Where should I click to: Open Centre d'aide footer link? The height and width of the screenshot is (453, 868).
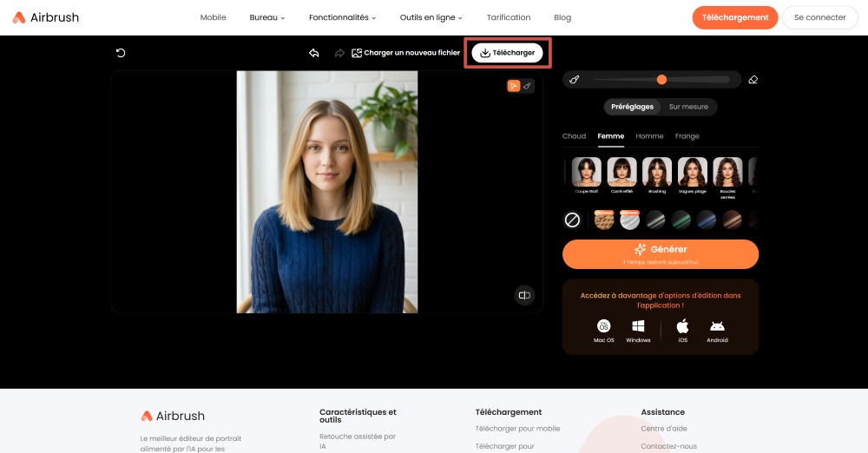[x=664, y=429]
